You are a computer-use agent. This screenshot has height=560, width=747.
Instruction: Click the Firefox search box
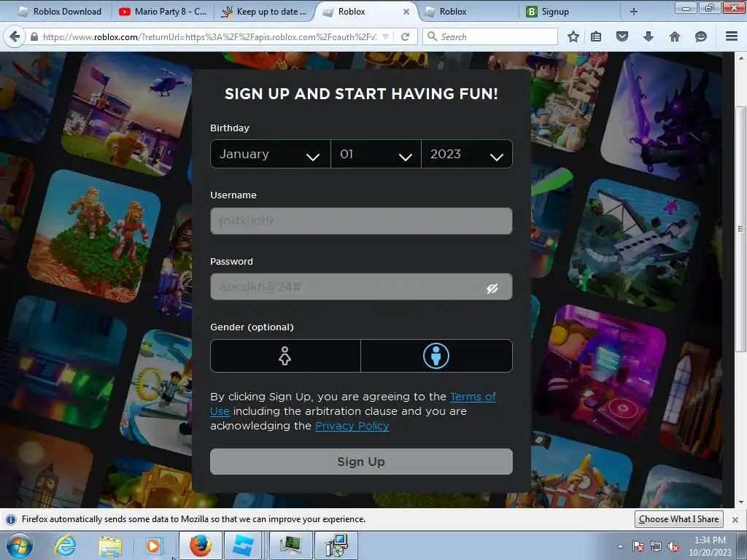(490, 36)
